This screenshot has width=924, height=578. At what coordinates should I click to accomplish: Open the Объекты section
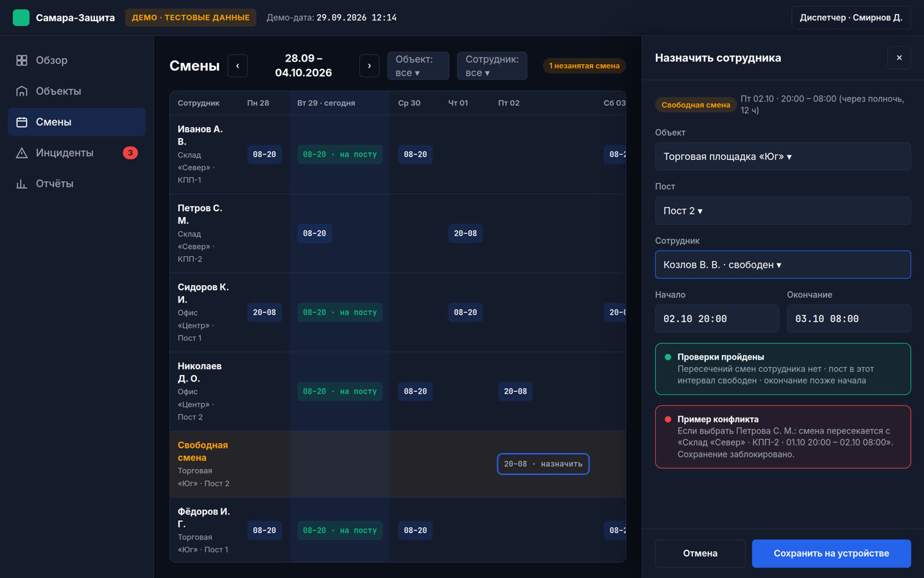point(76,91)
